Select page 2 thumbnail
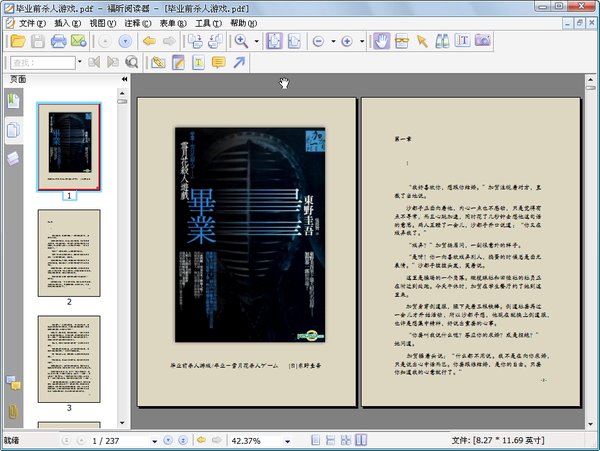The width and height of the screenshot is (600, 451). pyautogui.click(x=69, y=251)
